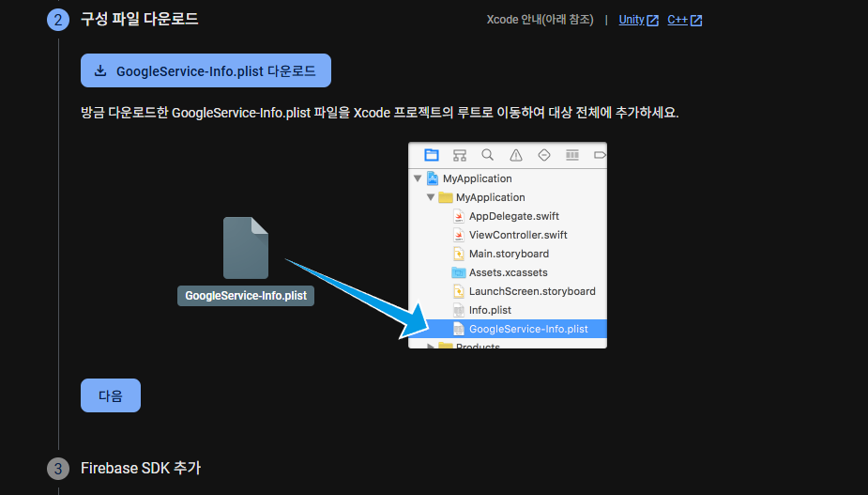This screenshot has width=868, height=495.
Task: Click the plist icon beside highlighted GoogleService-Info.plist
Action: pyautogui.click(x=458, y=330)
